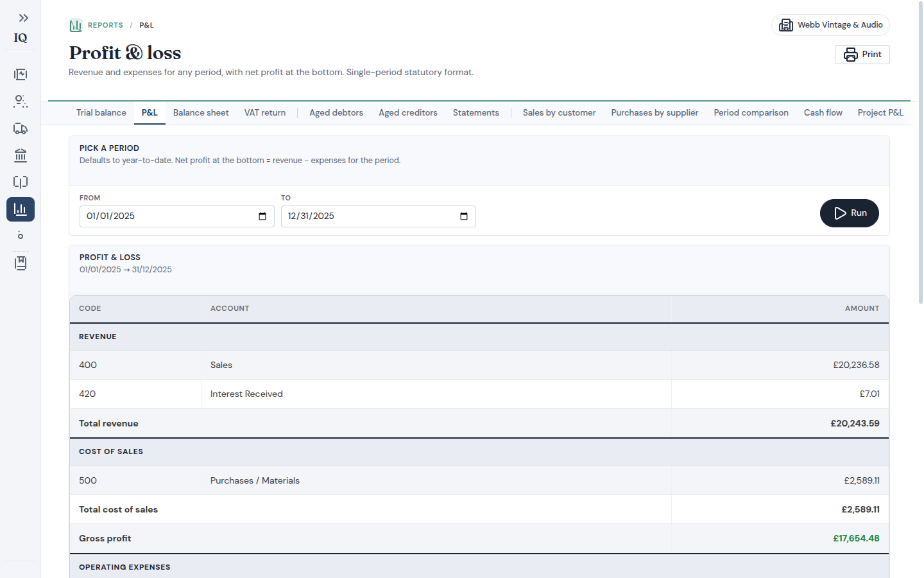
Task: Switch to the Period comparison tab
Action: (x=751, y=113)
